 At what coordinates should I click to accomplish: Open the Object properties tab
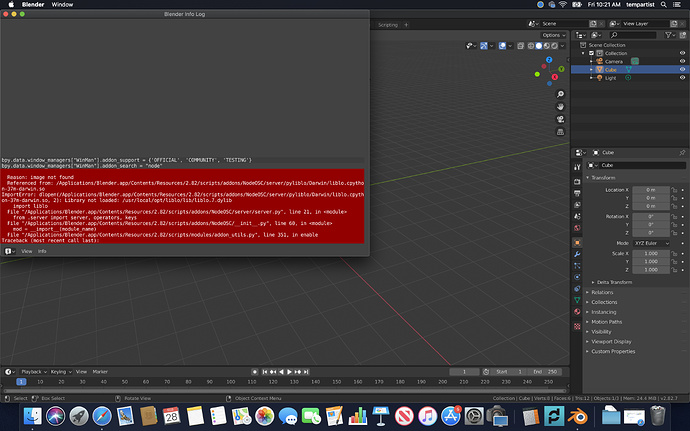[x=577, y=243]
